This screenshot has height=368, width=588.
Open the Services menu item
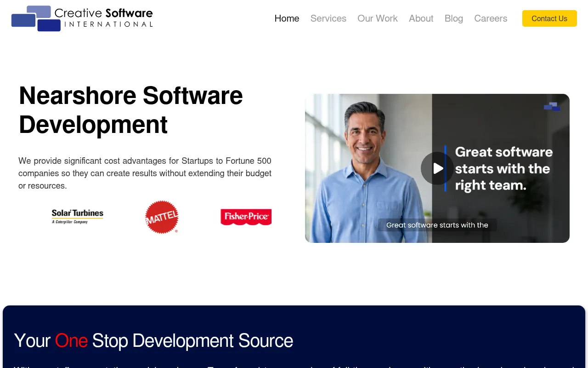coord(328,18)
